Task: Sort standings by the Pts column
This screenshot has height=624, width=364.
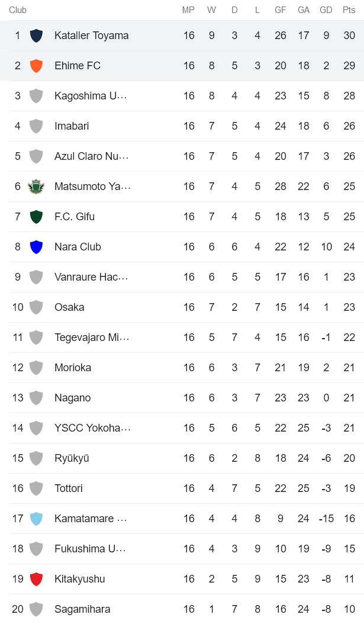Action: click(348, 10)
